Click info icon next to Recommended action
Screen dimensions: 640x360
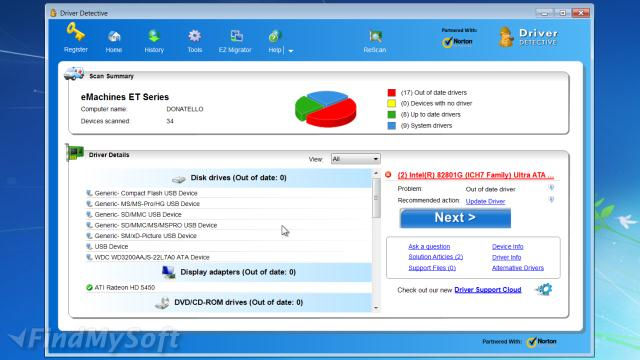(551, 200)
